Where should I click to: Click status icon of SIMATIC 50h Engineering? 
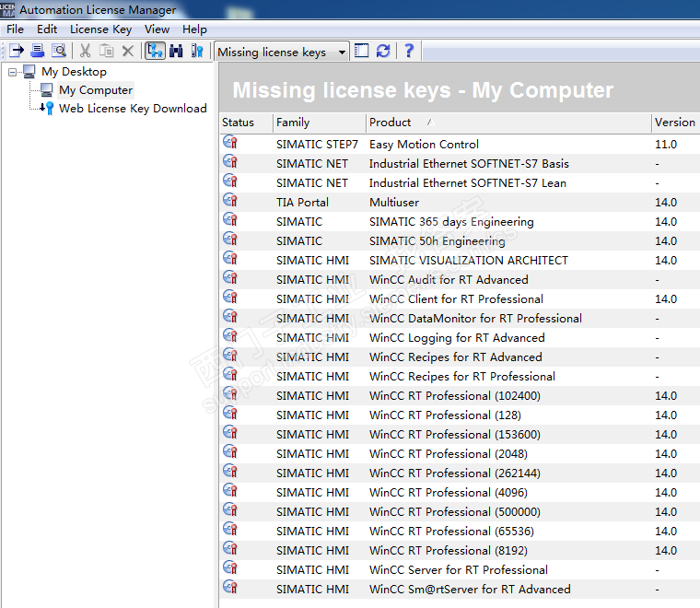click(230, 240)
